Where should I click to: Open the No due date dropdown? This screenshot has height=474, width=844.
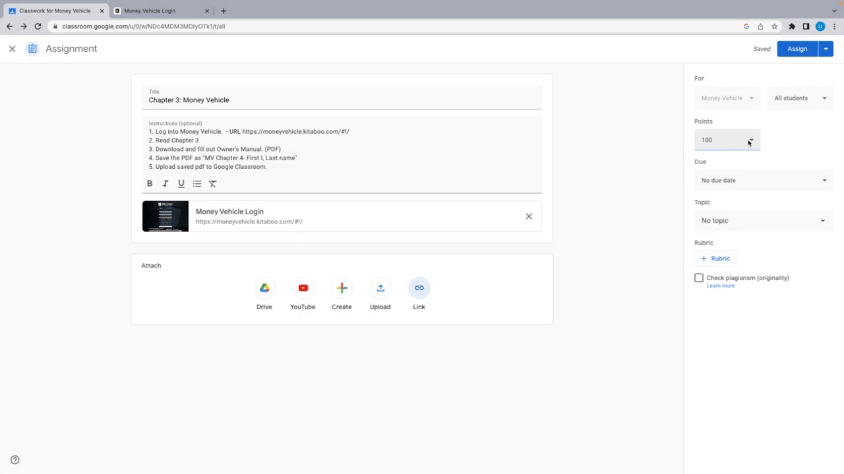[x=763, y=180]
